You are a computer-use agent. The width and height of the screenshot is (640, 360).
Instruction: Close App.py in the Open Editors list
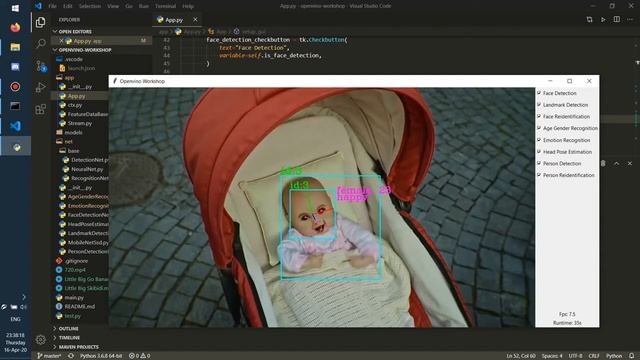(x=61, y=41)
